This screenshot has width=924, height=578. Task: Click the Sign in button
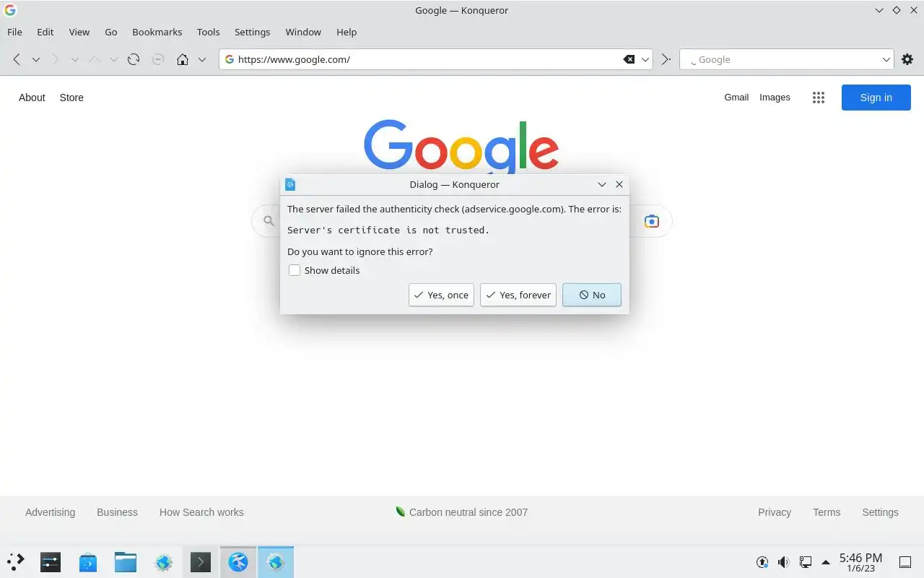tap(876, 98)
